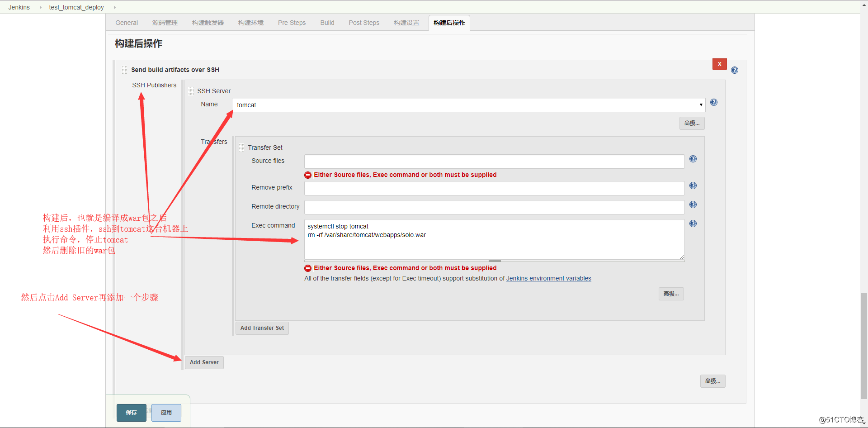868x428 pixels.
Task: Click into the Exec command text area
Action: [494, 240]
